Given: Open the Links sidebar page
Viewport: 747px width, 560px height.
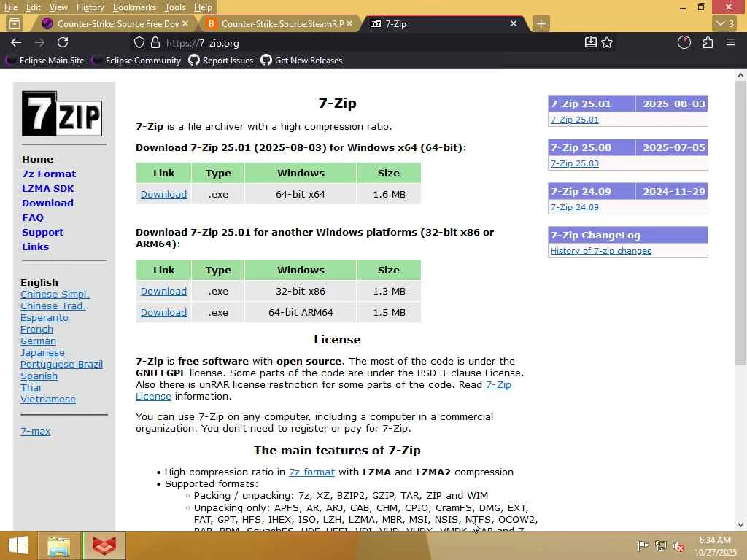Looking at the screenshot, I should [x=35, y=246].
